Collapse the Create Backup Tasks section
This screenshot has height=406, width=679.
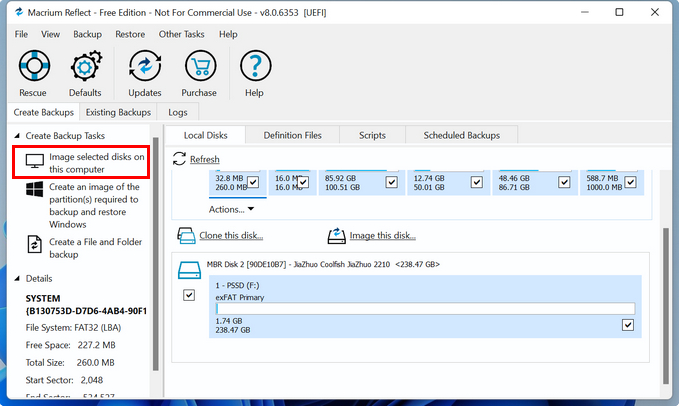click(x=17, y=136)
